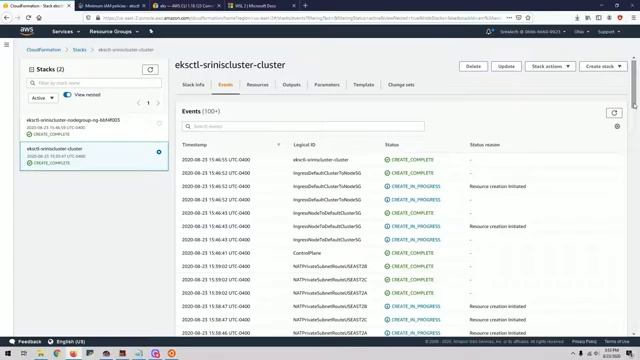Switch to the Outputs tab
Image resolution: width=640 pixels, height=360 pixels.
(291, 85)
